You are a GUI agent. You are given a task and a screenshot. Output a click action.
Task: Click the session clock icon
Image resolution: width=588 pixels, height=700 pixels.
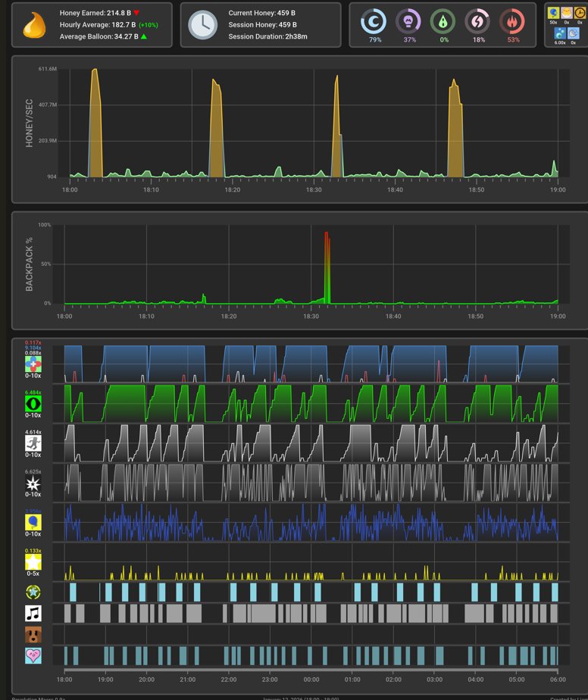click(203, 25)
